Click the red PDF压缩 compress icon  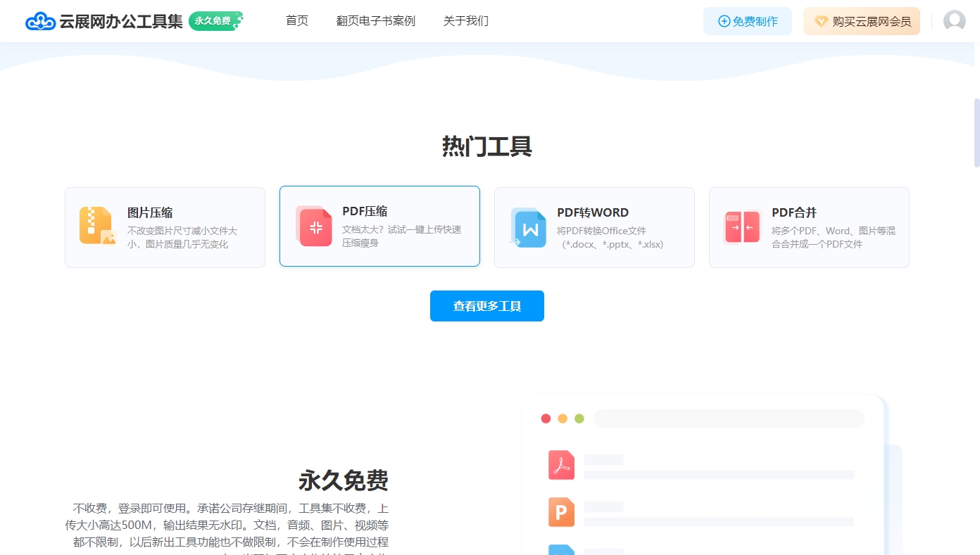point(314,226)
